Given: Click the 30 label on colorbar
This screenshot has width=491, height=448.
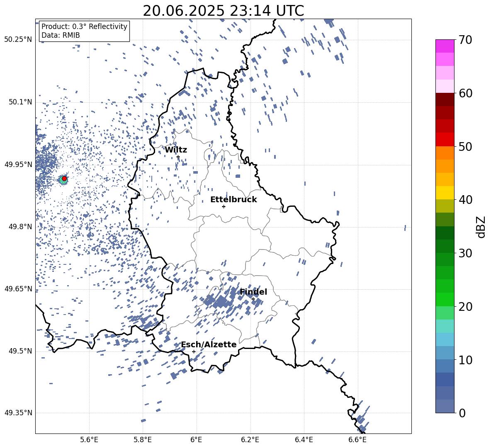Looking at the screenshot, I should coord(466,253).
